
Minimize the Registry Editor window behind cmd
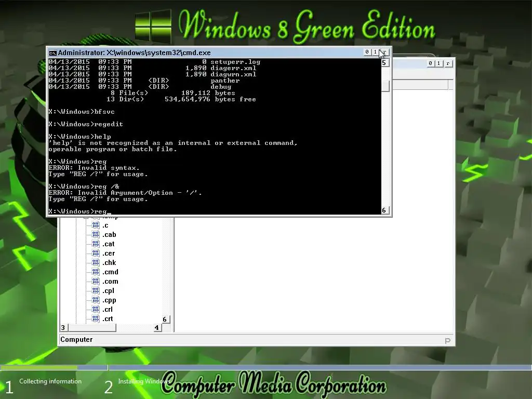430,63
